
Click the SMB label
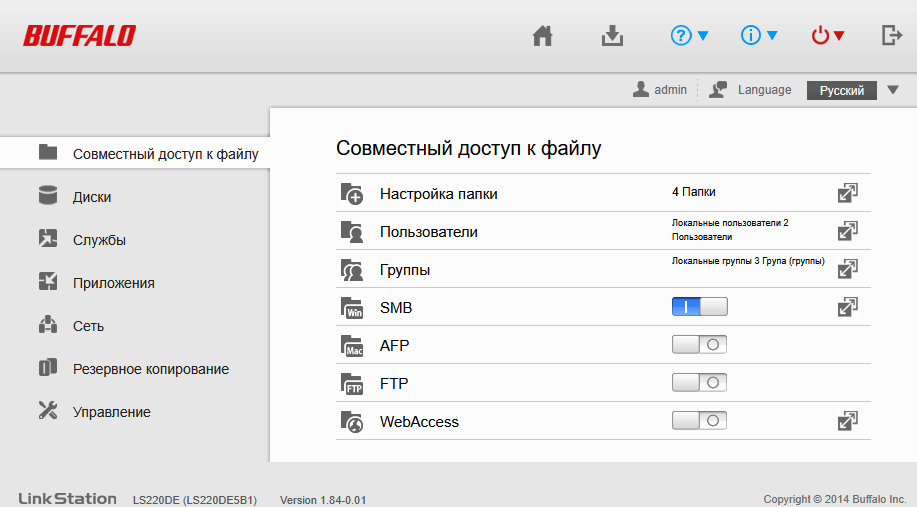click(396, 308)
